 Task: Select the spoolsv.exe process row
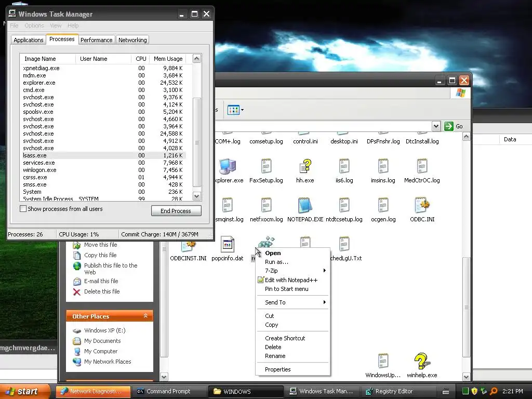pos(103,112)
